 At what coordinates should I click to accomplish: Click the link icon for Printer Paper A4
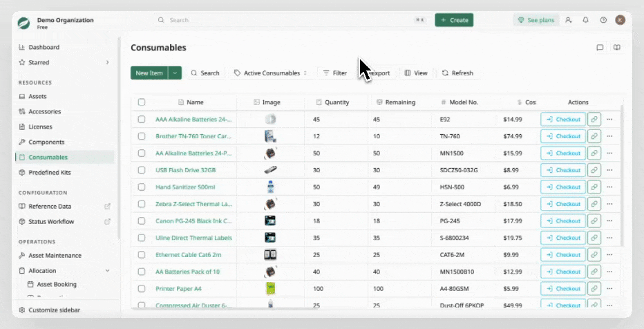(x=594, y=288)
